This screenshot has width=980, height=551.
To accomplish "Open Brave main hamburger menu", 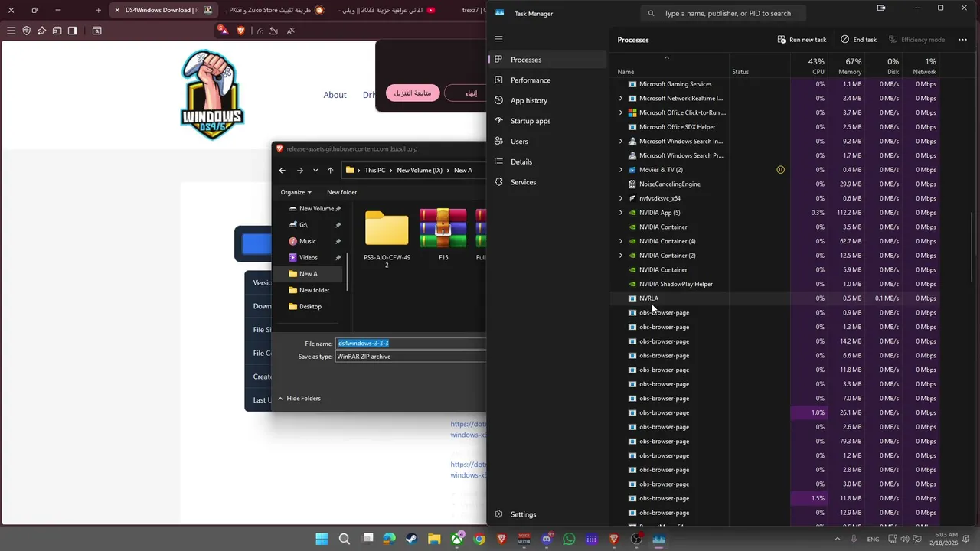I will [11, 31].
